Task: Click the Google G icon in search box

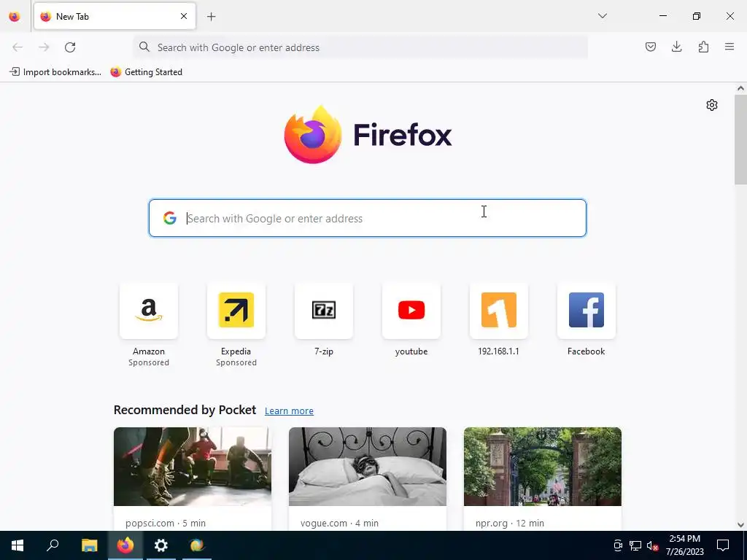Action: [169, 218]
